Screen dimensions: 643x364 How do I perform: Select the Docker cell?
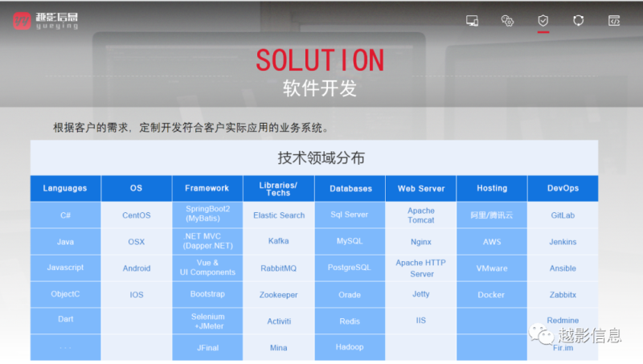(x=492, y=294)
